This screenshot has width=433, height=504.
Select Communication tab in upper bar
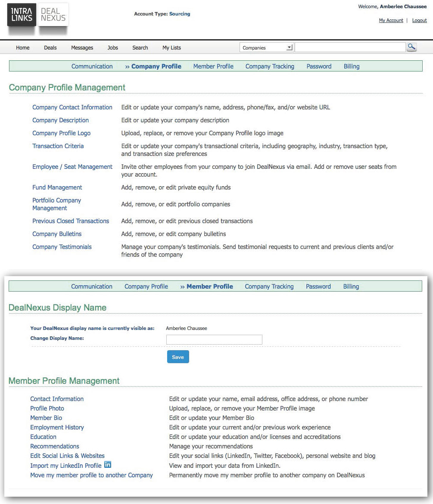coord(92,66)
